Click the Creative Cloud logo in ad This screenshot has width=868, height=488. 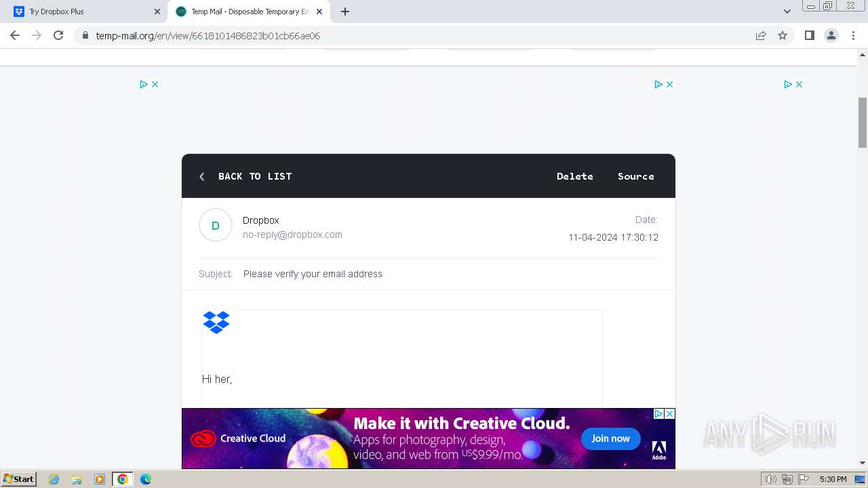238,439
